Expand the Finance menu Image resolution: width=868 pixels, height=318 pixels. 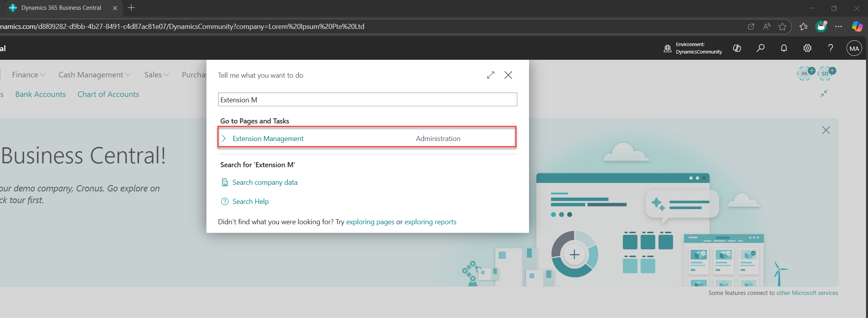point(29,75)
